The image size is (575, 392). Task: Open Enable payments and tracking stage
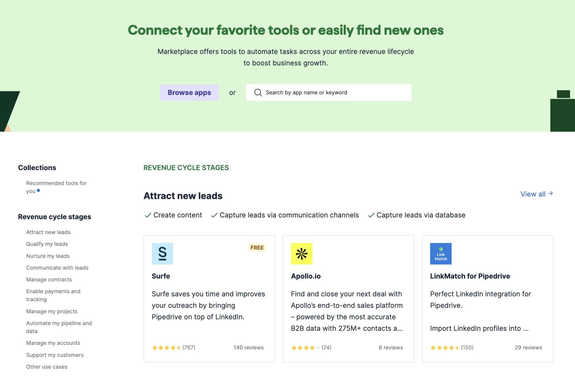(53, 295)
